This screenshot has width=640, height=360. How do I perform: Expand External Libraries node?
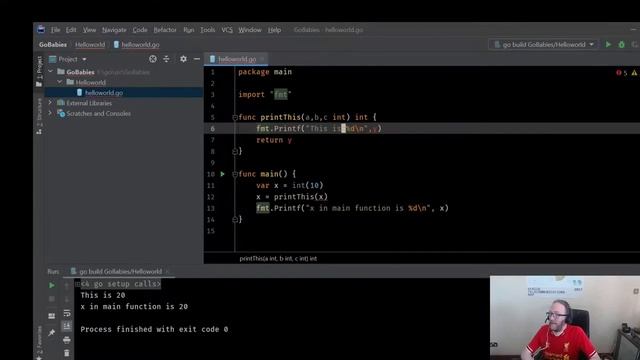(x=50, y=103)
